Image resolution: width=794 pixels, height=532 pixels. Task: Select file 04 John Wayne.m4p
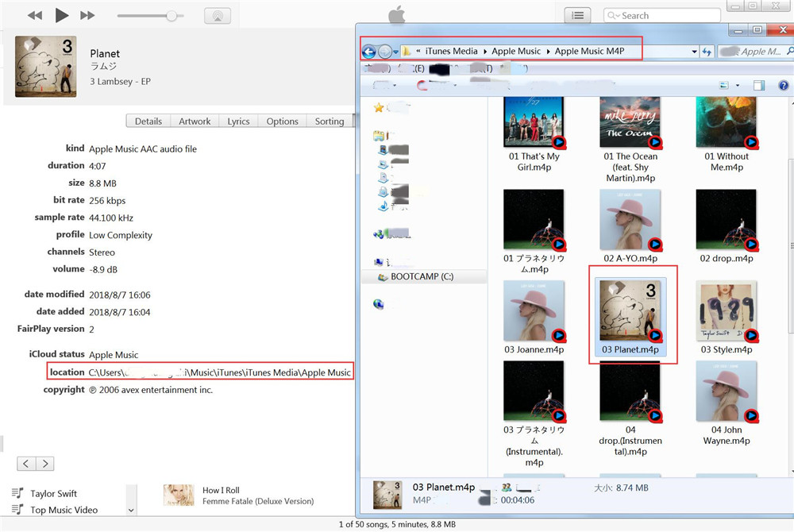727,403
